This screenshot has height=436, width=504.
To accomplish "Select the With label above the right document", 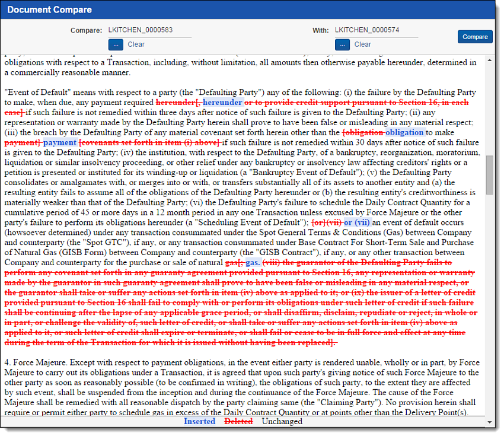I will [320, 30].
